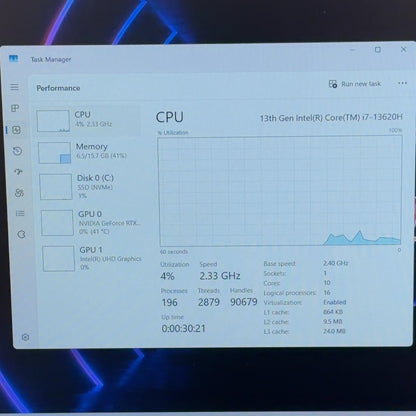Open the Details list icon

pyautogui.click(x=20, y=213)
